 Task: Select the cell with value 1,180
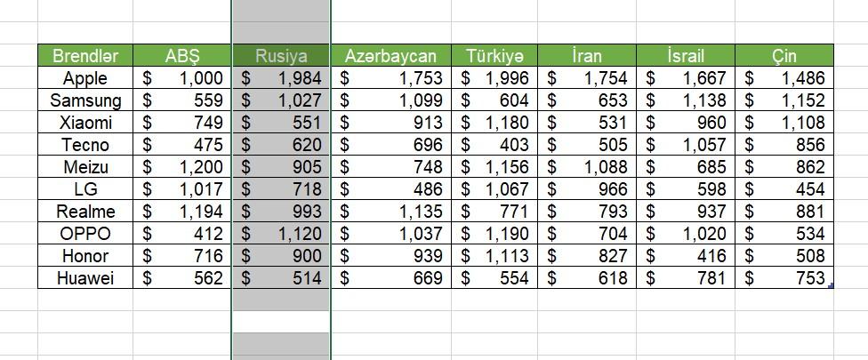point(494,122)
